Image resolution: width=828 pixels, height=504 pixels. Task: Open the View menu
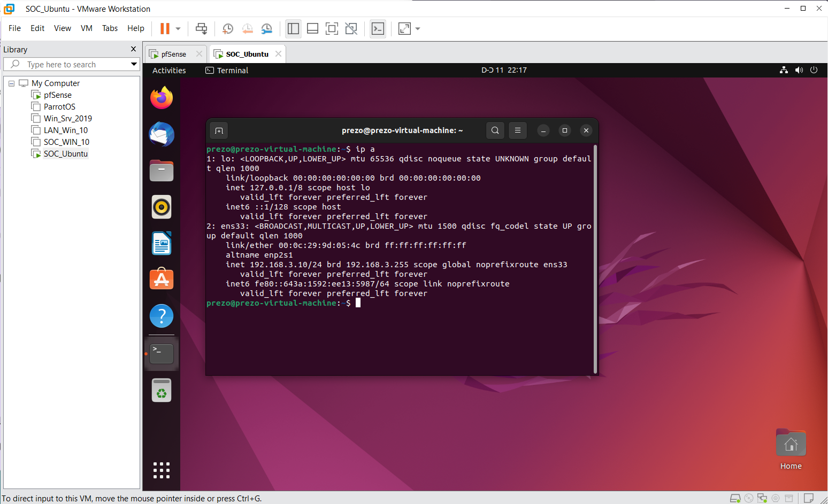tap(63, 28)
